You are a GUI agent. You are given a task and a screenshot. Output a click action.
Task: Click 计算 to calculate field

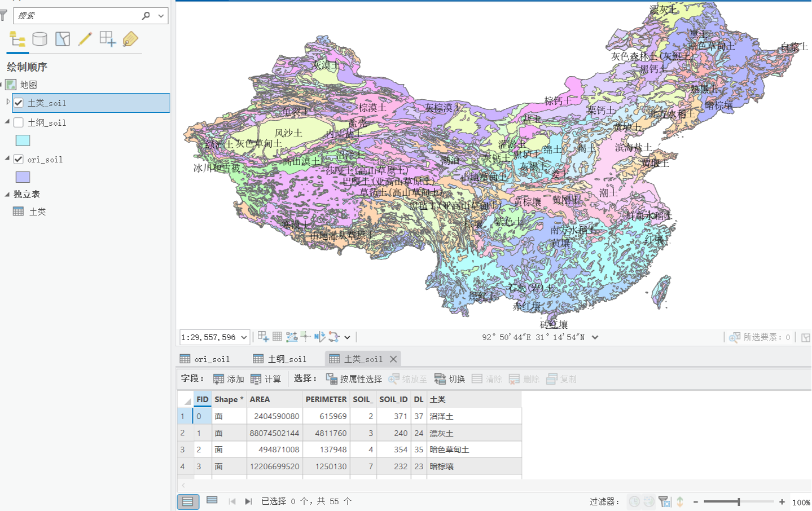click(x=266, y=379)
